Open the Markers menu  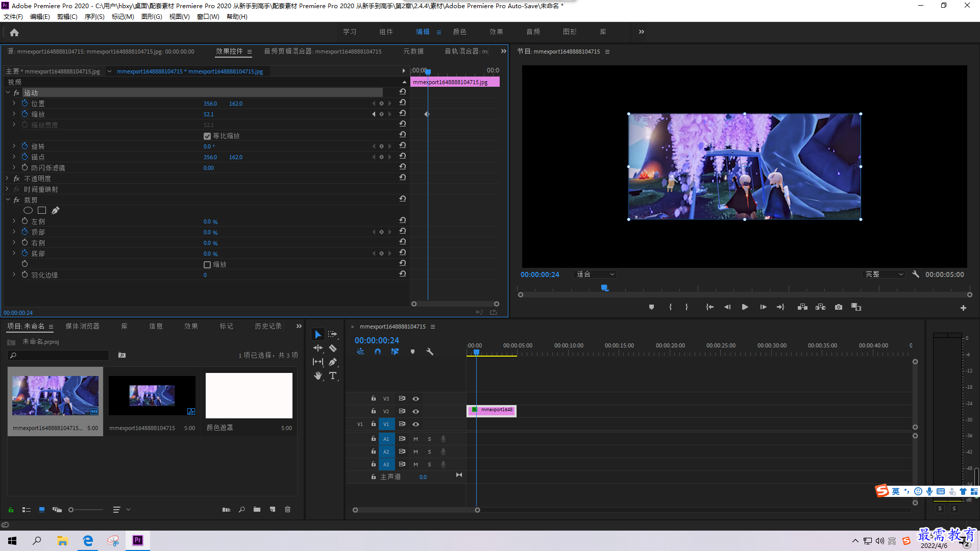pos(122,17)
